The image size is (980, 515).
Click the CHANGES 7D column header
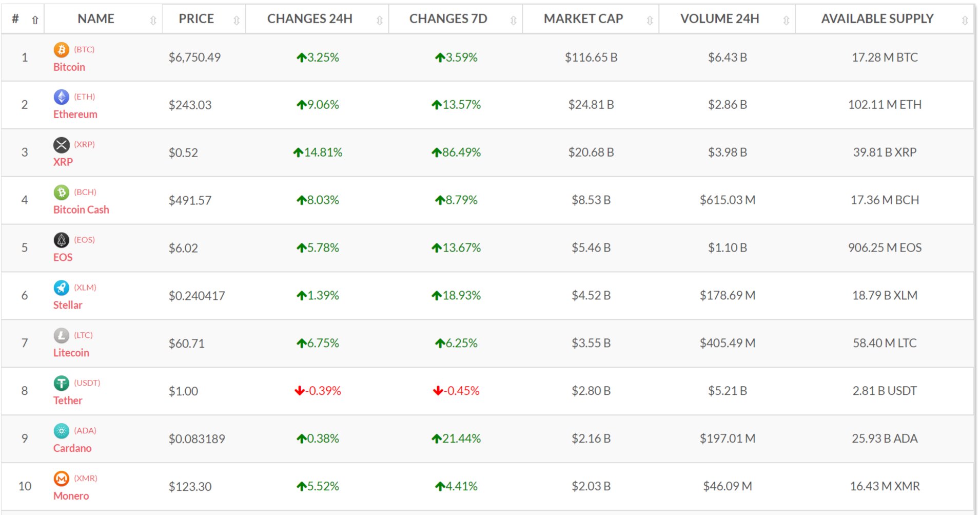pos(455,19)
